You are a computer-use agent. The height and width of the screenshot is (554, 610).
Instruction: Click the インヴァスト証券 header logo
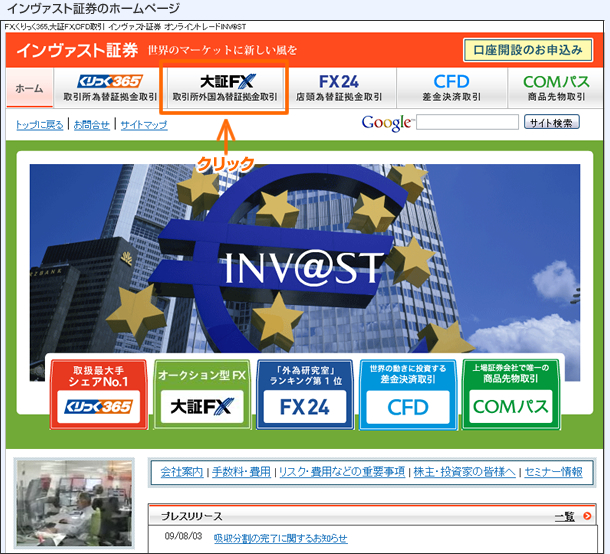pyautogui.click(x=77, y=50)
